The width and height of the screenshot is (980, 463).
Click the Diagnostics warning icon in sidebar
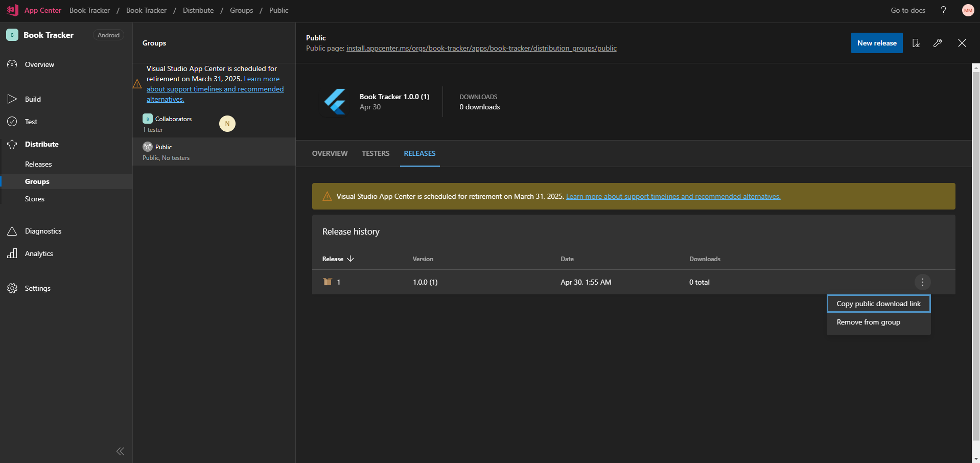pyautogui.click(x=12, y=231)
